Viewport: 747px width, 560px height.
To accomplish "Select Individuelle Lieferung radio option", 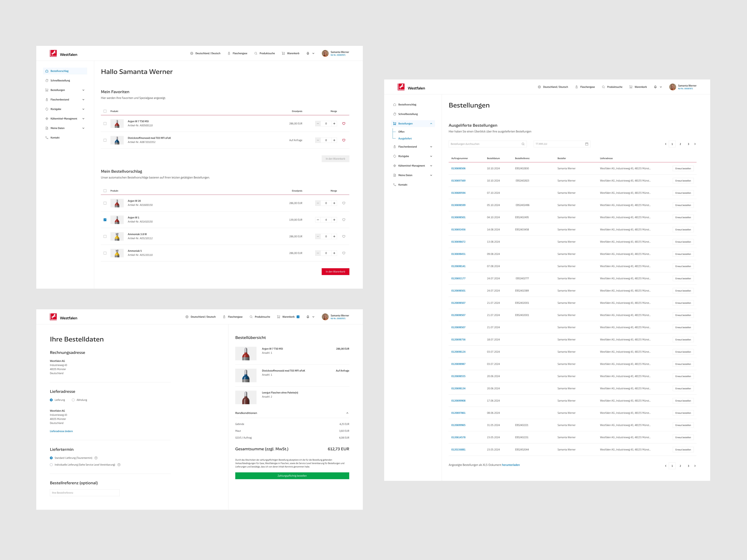I will pos(51,465).
